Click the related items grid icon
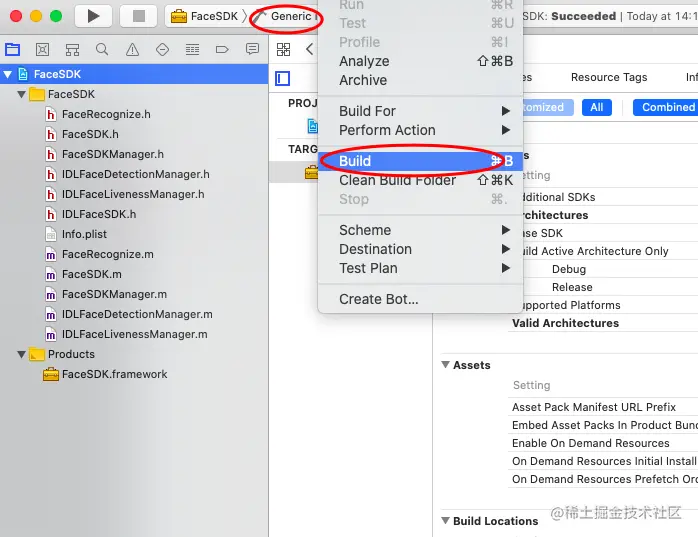Screen dimensions: 698x537 point(284,49)
